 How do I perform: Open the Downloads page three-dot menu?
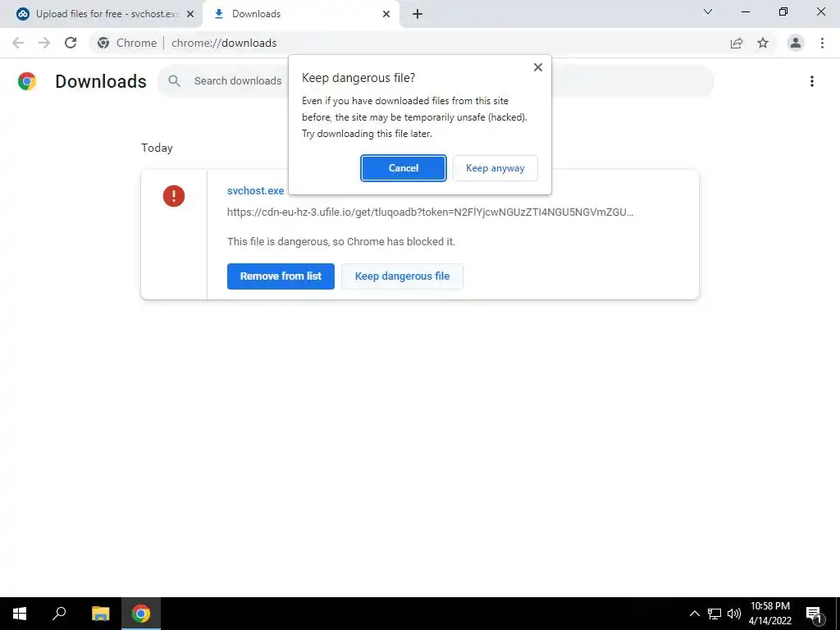click(x=812, y=81)
